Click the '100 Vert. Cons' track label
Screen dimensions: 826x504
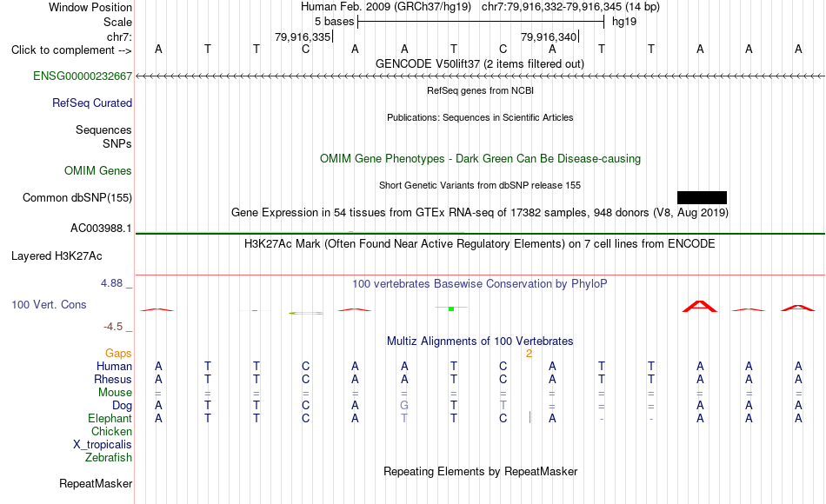click(49, 304)
